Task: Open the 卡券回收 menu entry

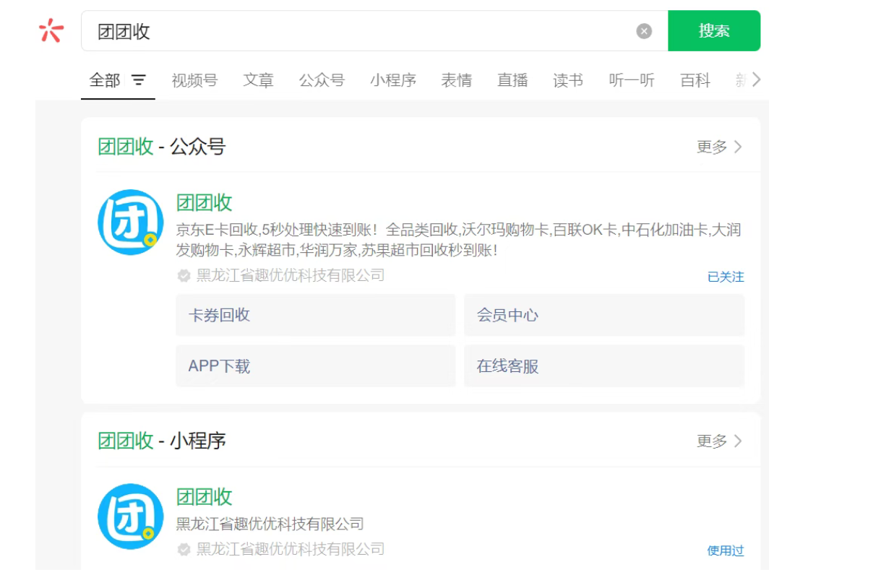Action: tap(316, 315)
